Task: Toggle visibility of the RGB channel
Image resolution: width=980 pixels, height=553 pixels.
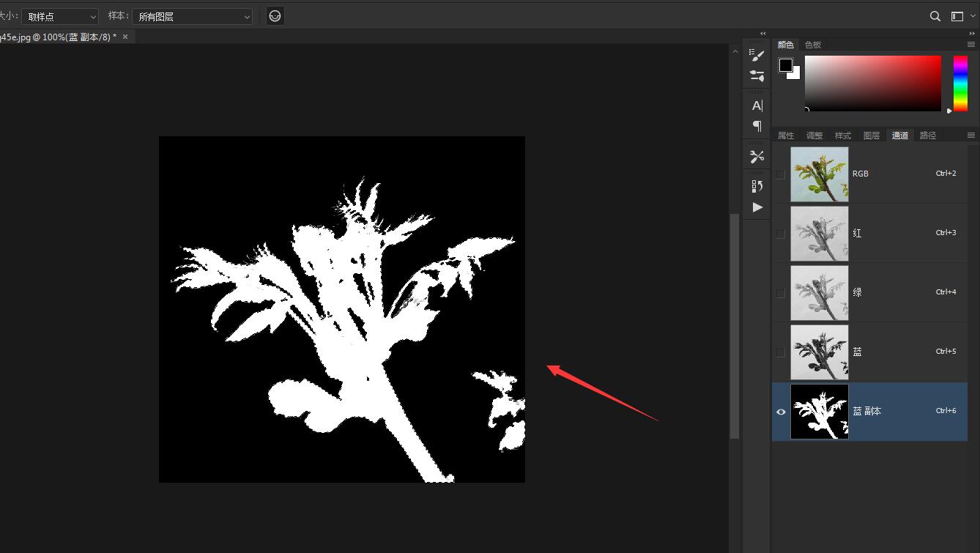Action: pyautogui.click(x=780, y=174)
